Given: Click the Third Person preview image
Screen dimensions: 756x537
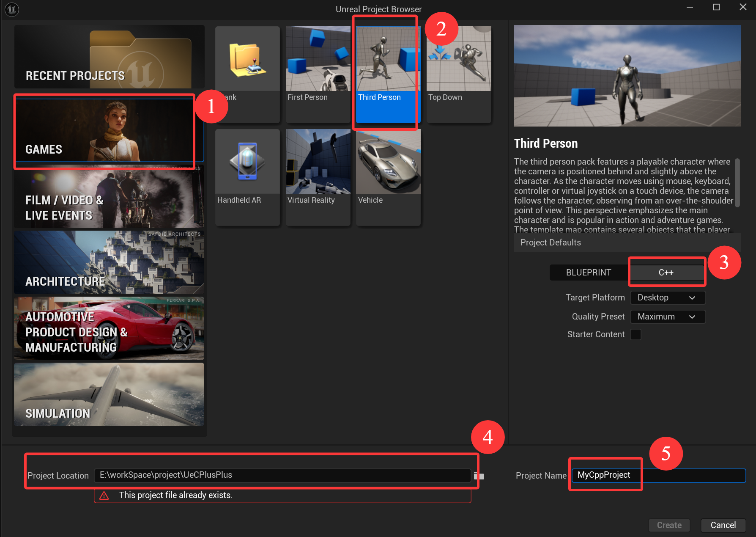Looking at the screenshot, I should pos(627,76).
